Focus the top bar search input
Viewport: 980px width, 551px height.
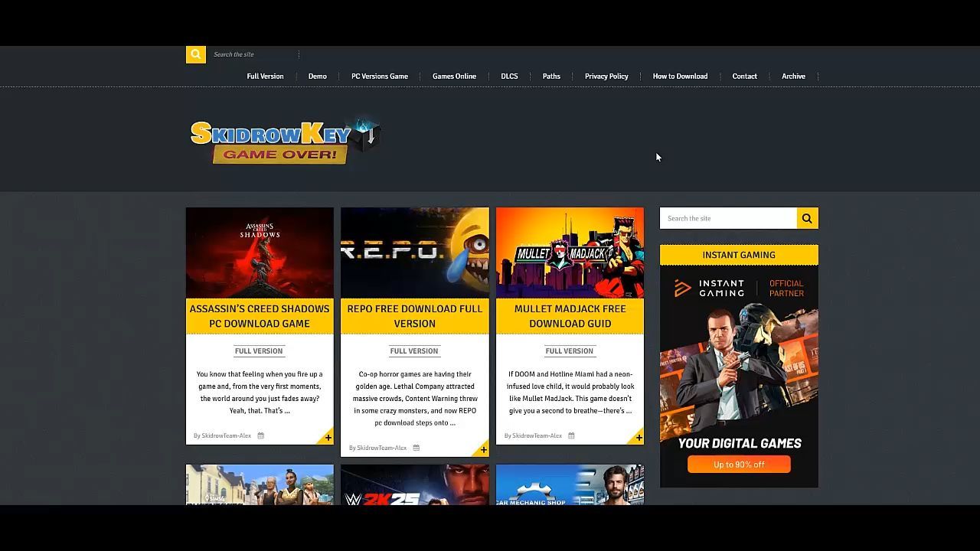[x=254, y=54]
